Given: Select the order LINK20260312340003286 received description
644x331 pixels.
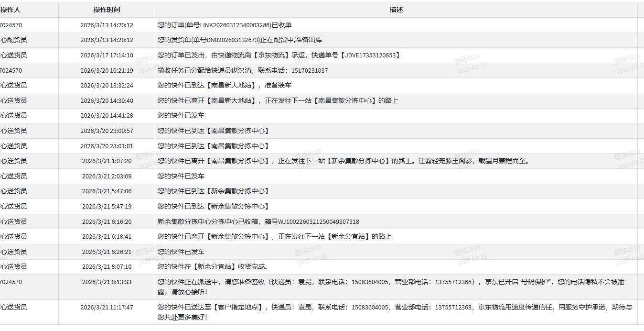Looking at the screenshot, I should coord(225,25).
